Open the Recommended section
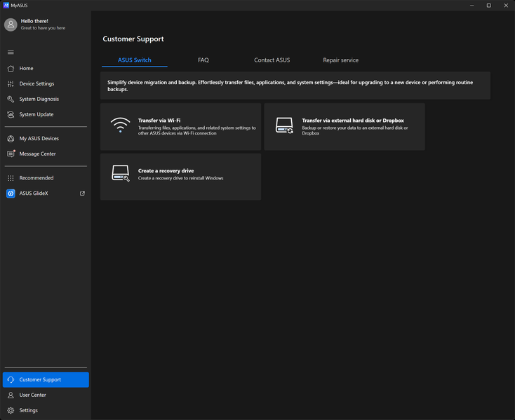This screenshot has width=515, height=420. tap(46, 178)
